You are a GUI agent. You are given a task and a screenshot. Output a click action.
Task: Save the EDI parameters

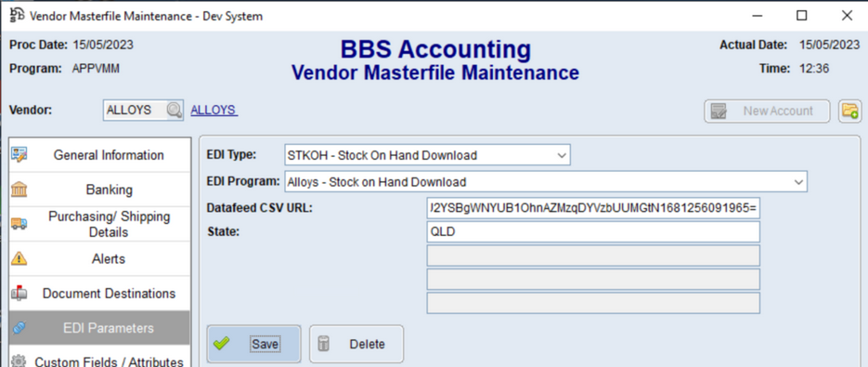tap(254, 344)
